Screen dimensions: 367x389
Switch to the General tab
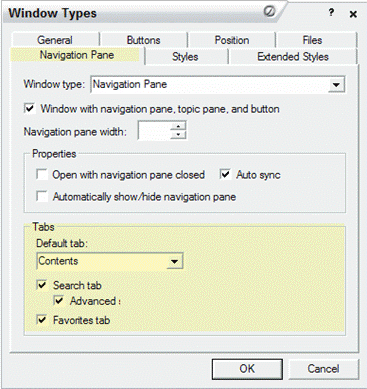click(55, 40)
